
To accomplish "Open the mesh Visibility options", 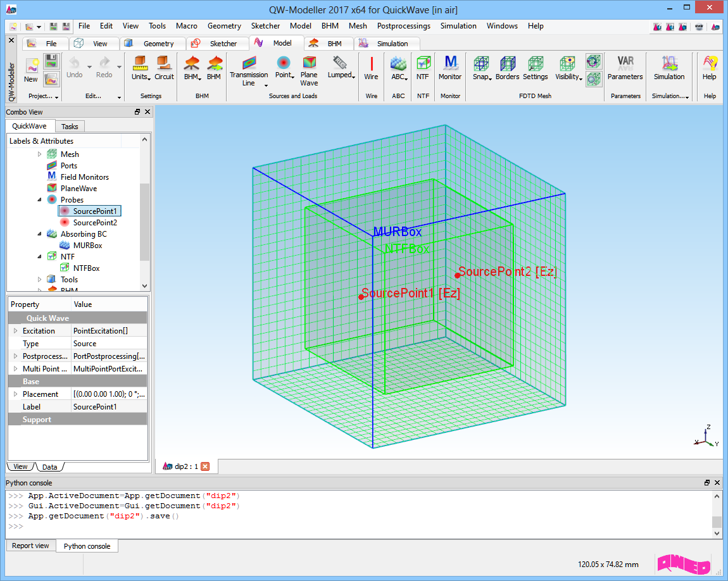I will (x=568, y=68).
